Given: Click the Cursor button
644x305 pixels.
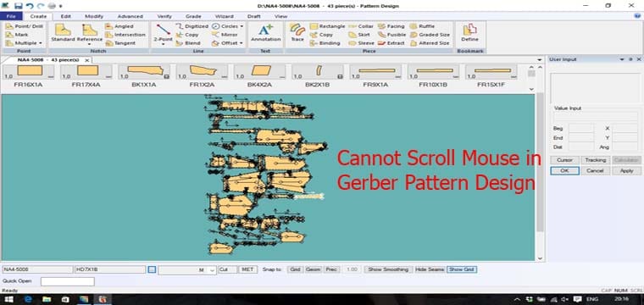Looking at the screenshot, I should click(564, 160).
